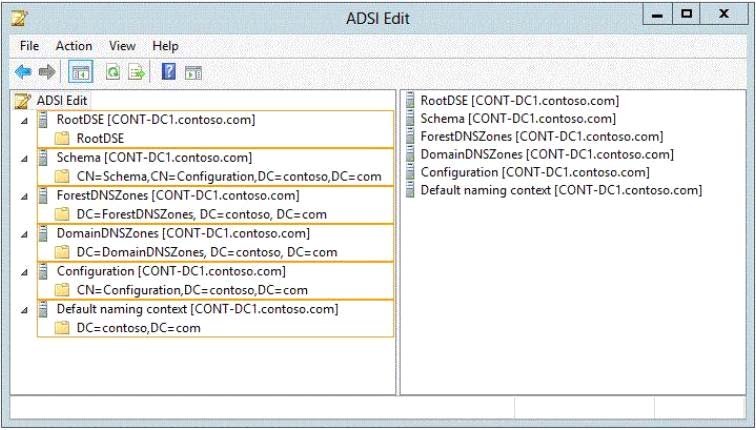Collapse the Default naming context node
This screenshot has width=756, height=430.
(24, 310)
